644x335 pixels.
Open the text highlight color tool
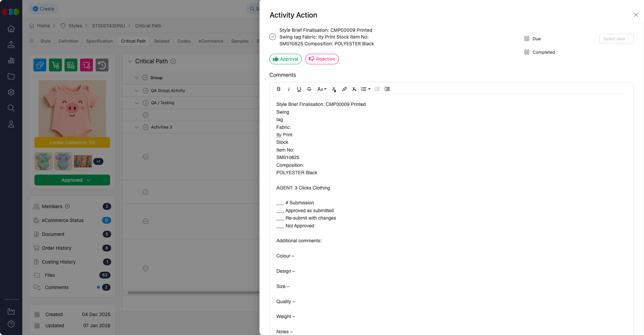coord(344,89)
